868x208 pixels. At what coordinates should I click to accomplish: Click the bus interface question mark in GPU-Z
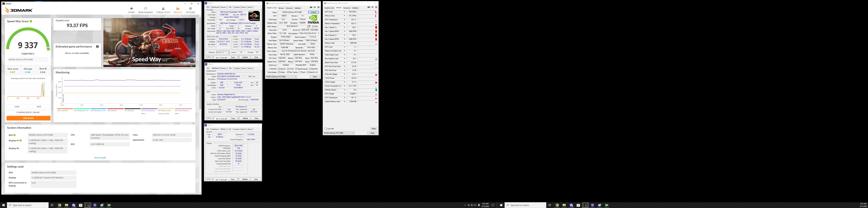click(x=318, y=33)
